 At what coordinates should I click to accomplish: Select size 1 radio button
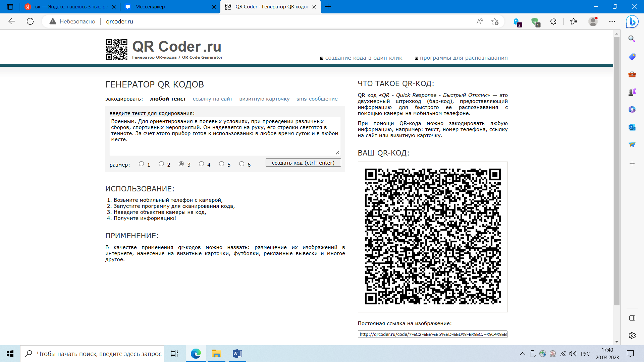tap(142, 164)
